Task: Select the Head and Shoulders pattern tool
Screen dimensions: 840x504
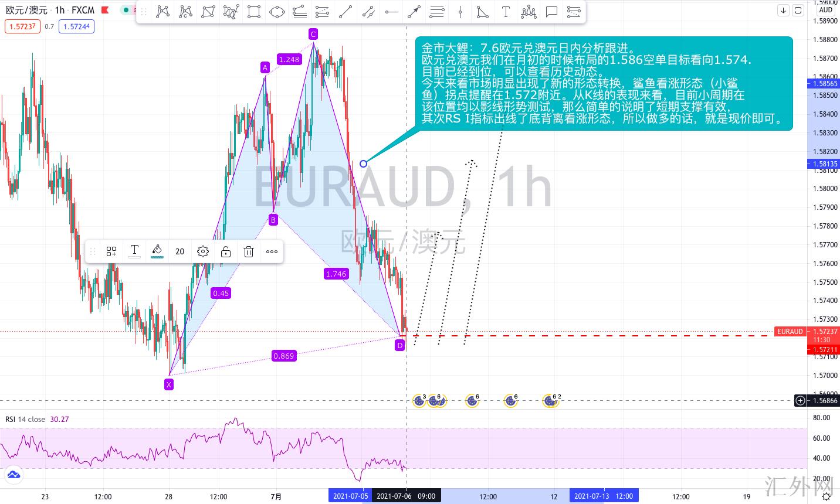Action: click(x=529, y=11)
